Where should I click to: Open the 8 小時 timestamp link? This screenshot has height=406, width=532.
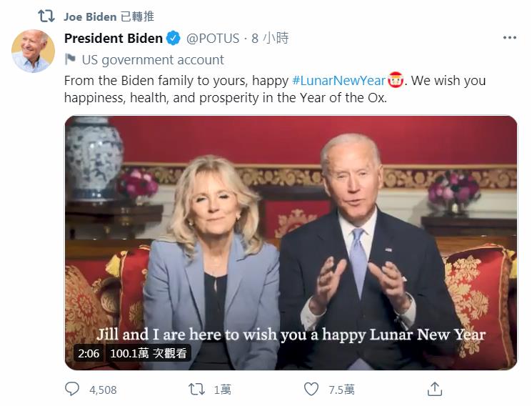[270, 39]
